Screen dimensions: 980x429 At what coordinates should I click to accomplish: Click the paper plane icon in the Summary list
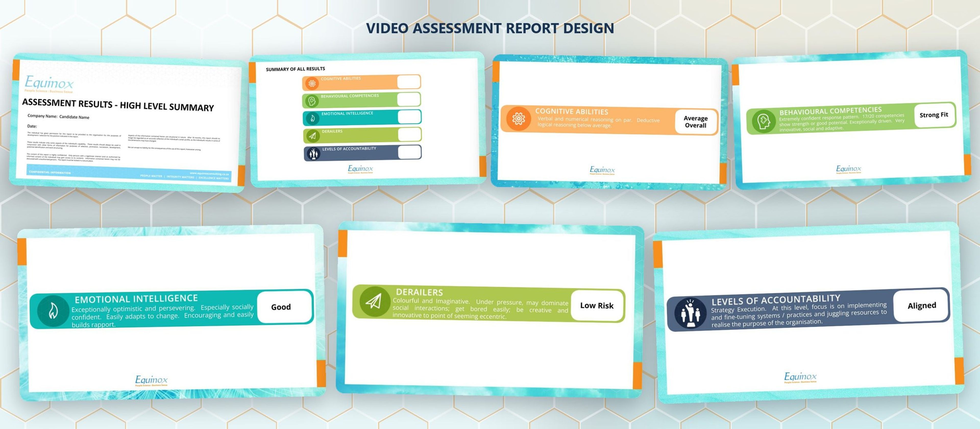point(313,136)
